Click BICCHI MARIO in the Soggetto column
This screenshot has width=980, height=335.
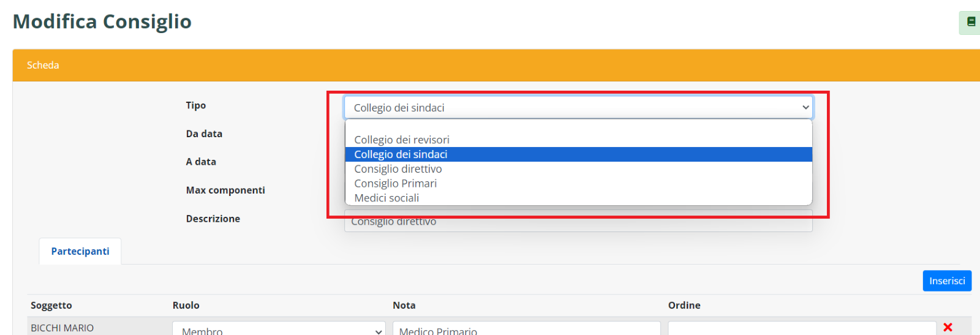point(62,328)
